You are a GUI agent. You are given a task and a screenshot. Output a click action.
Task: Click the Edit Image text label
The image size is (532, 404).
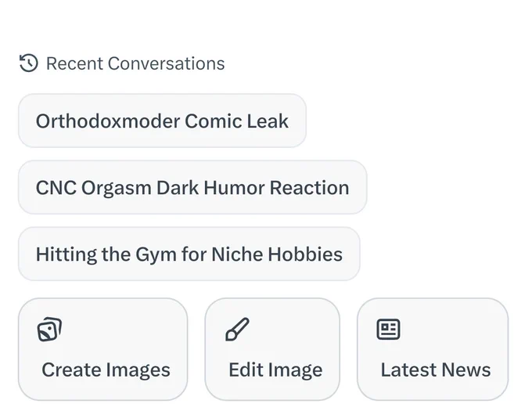tap(275, 370)
